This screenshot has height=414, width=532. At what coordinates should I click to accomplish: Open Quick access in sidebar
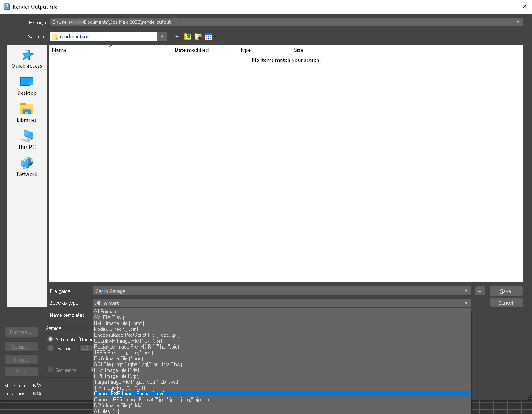coord(27,59)
